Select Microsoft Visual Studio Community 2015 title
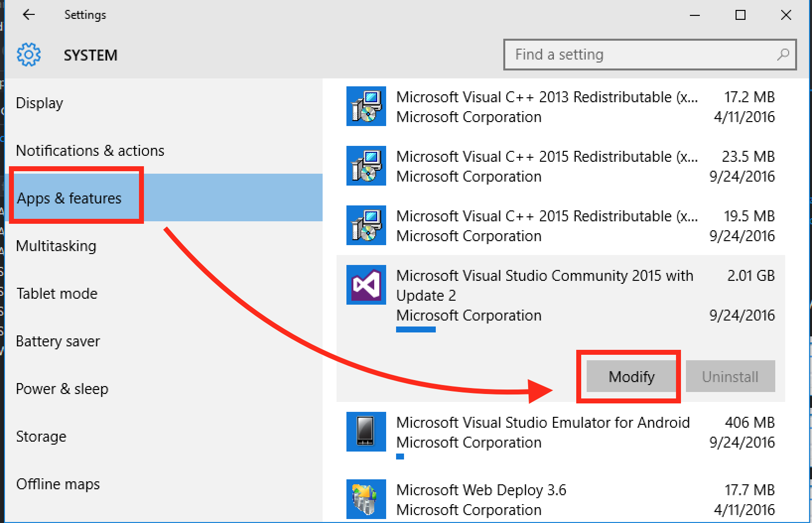This screenshot has height=523, width=812. [x=544, y=285]
